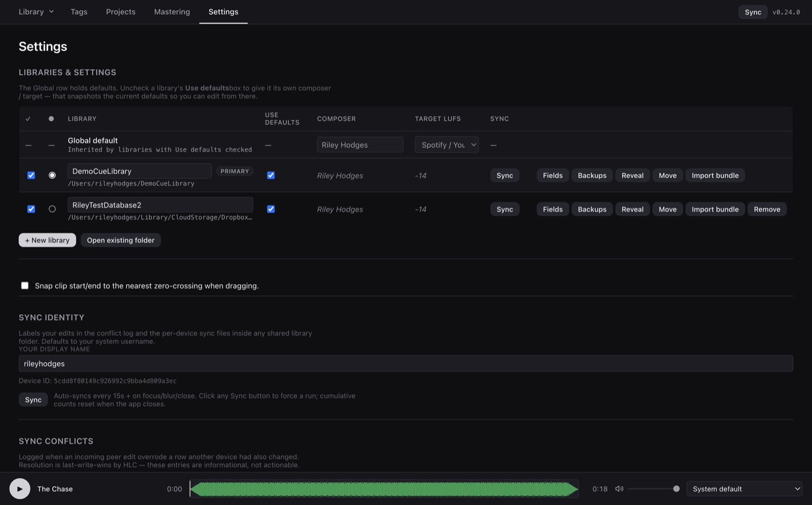The image size is (812, 505).
Task: Create a new library
Action: 47,240
